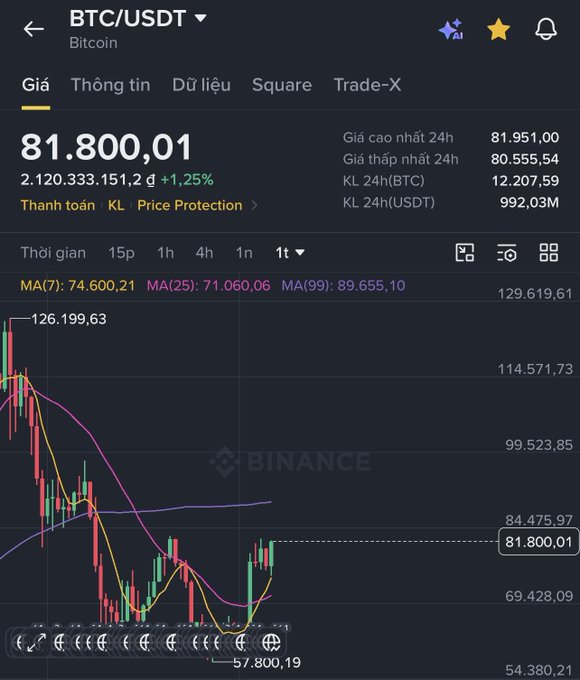
Task: Open the Trade-X tab
Action: [x=367, y=85]
